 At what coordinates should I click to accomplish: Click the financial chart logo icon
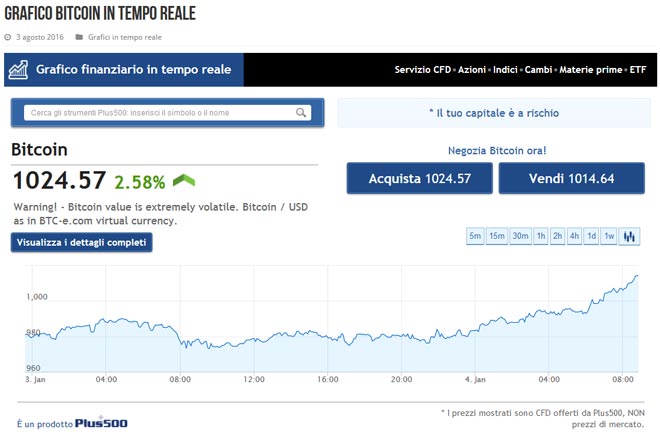[18, 70]
